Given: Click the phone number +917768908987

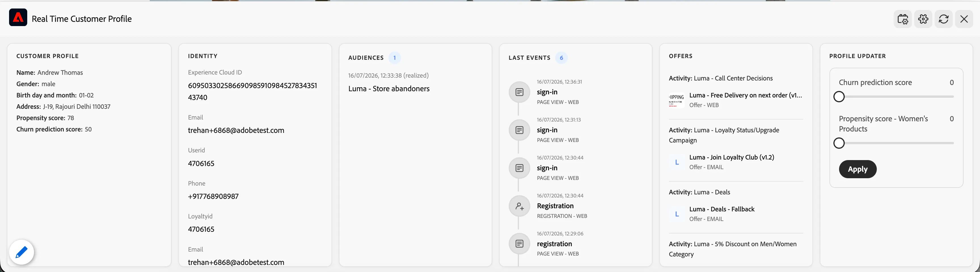Looking at the screenshot, I should (x=213, y=196).
